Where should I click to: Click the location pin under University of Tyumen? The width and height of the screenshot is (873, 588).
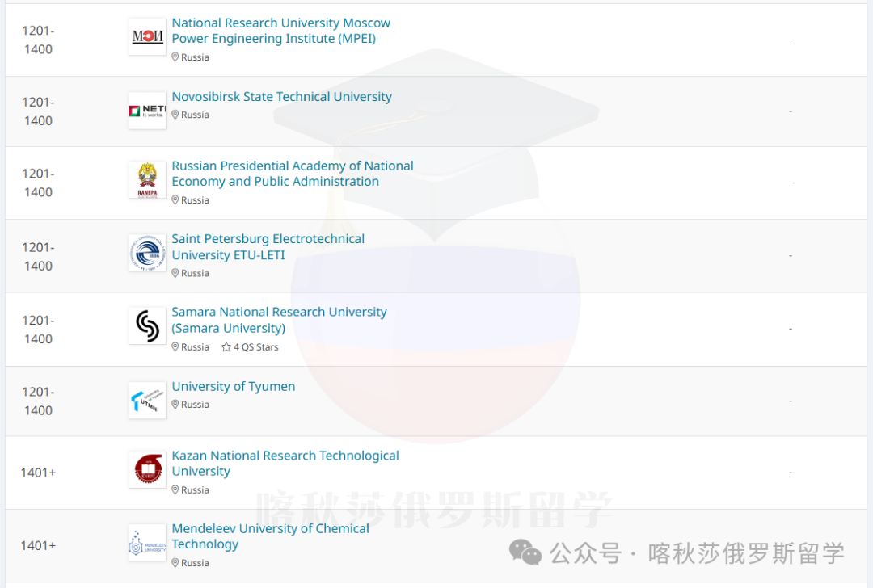click(x=175, y=405)
